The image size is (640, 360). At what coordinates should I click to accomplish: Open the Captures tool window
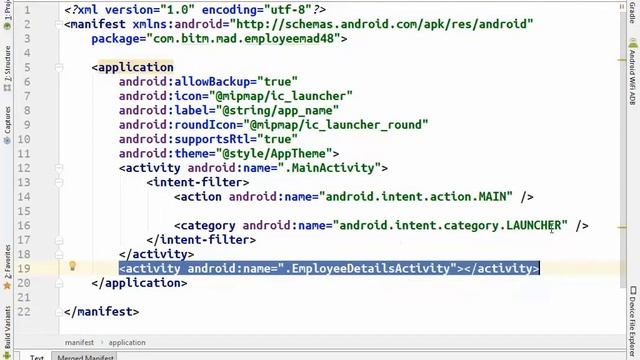pyautogui.click(x=7, y=125)
